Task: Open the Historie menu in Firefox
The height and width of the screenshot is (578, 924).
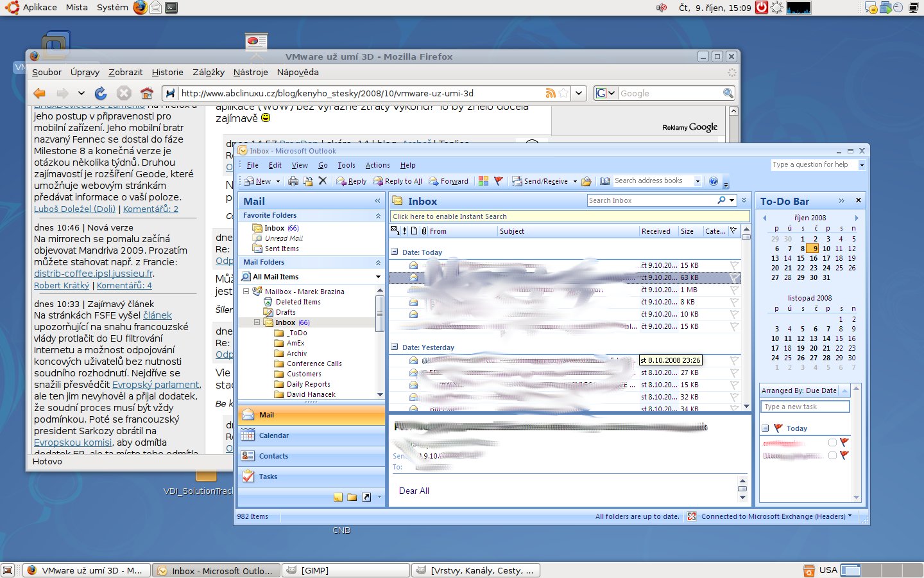Action: point(167,72)
